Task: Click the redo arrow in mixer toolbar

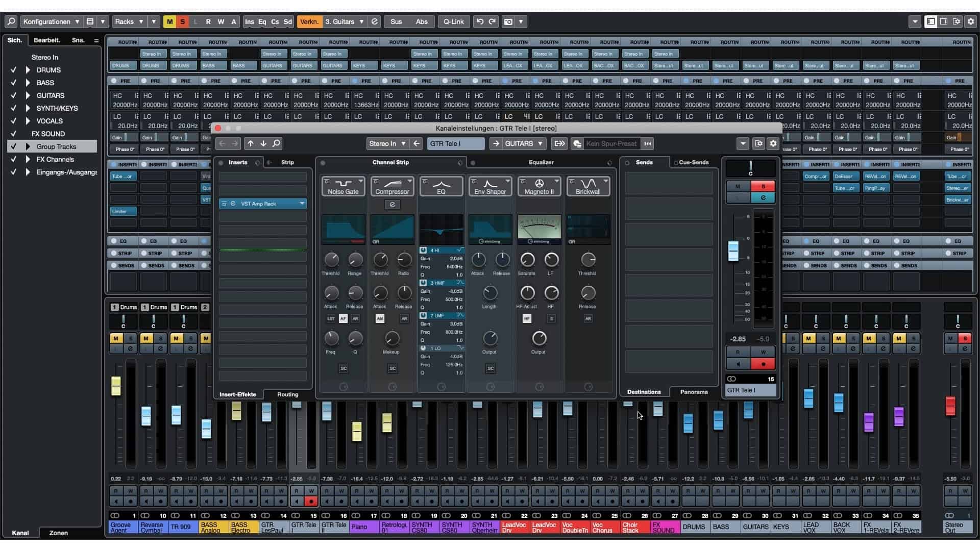Action: (x=492, y=21)
